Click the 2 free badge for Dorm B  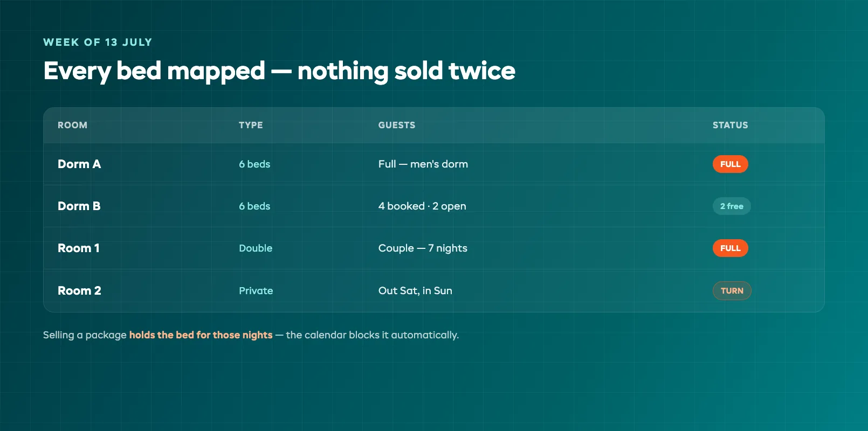tap(732, 206)
